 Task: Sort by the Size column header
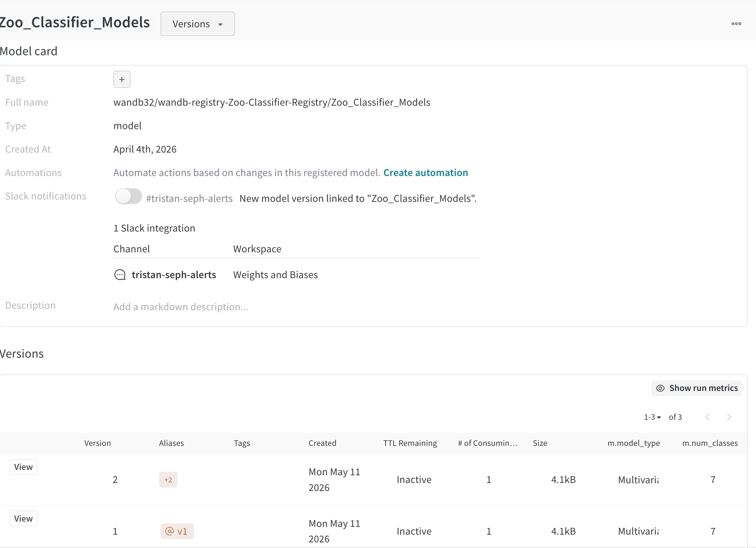pyautogui.click(x=540, y=443)
